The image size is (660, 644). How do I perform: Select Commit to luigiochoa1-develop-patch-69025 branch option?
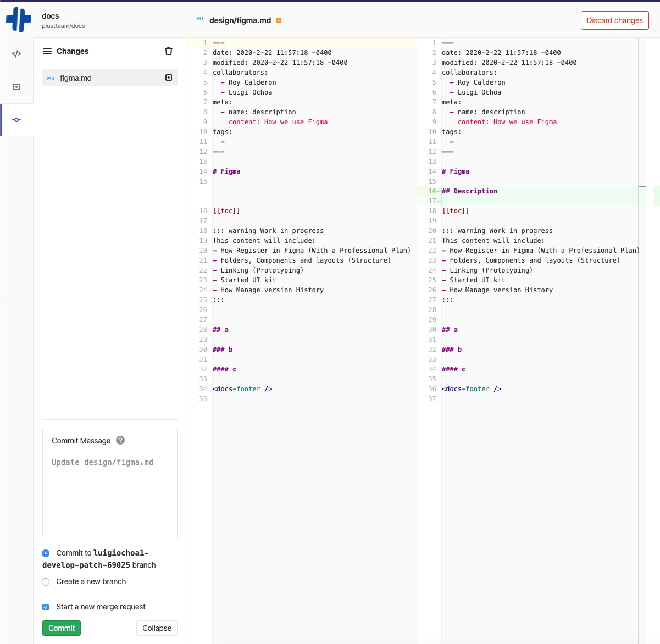[x=46, y=553]
